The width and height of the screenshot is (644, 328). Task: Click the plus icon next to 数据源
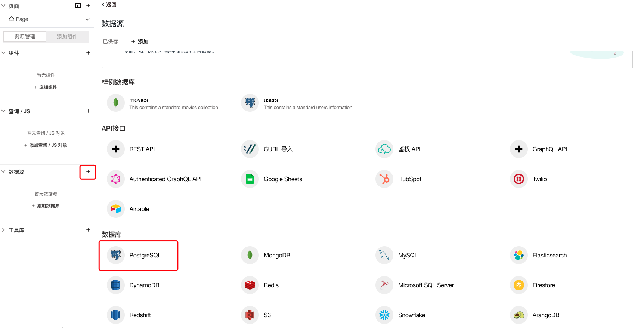[x=88, y=171]
